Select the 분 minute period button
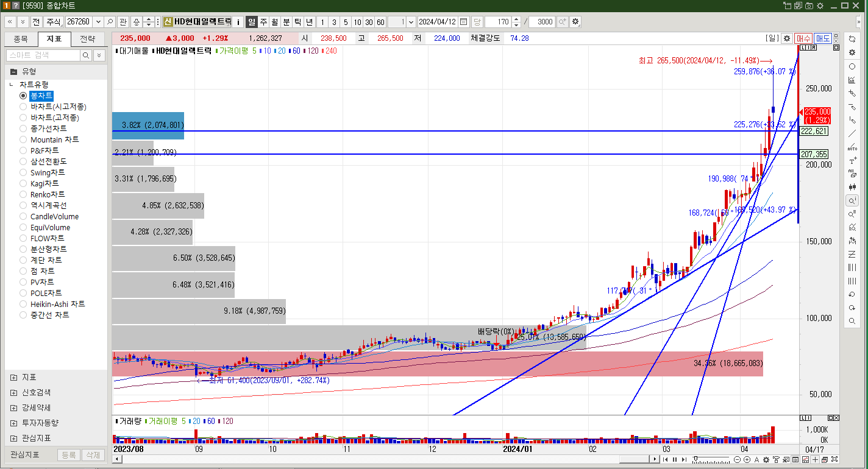This screenshot has height=469, width=868. point(286,21)
